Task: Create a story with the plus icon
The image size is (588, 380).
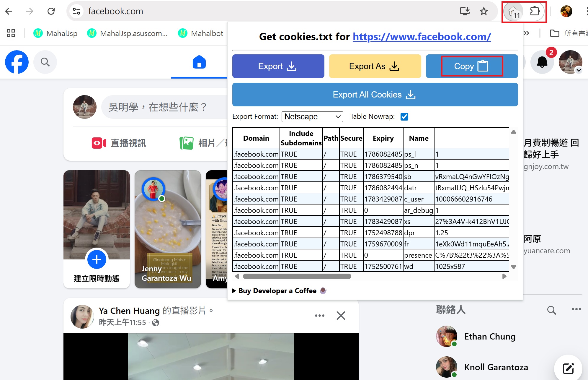Action: coord(97,259)
